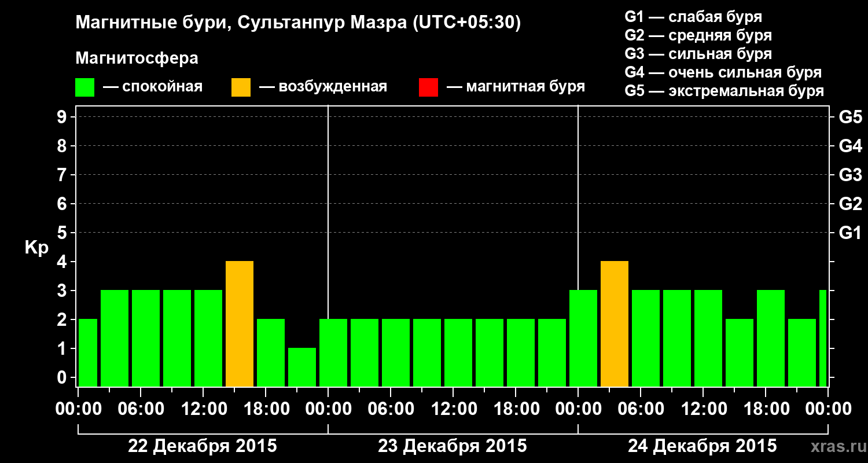868x463 pixels.
Task: Click the orange 'возбужденная' legend swatch
Action: coord(241,87)
